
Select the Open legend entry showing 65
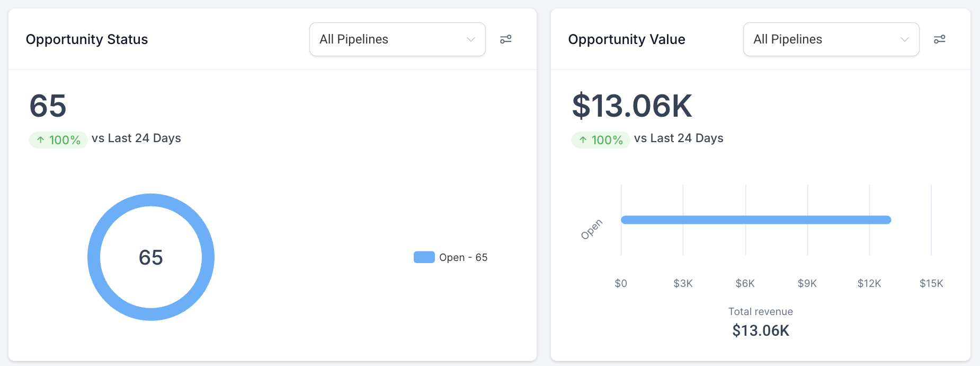462,257
